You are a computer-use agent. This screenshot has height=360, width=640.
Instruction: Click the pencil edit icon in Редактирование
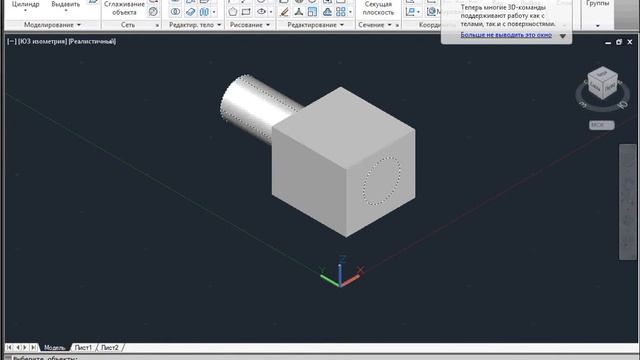coord(284,12)
